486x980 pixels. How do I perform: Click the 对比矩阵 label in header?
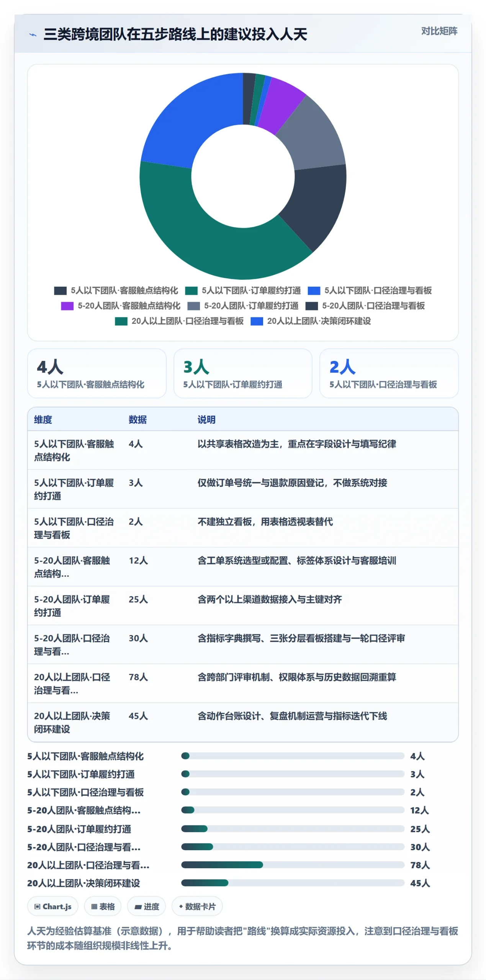coord(439,31)
